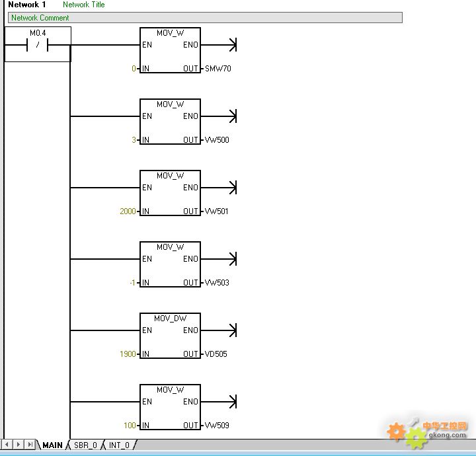Click the input value -1 for VW503
Screen dimensions: 476x456
click(132, 282)
